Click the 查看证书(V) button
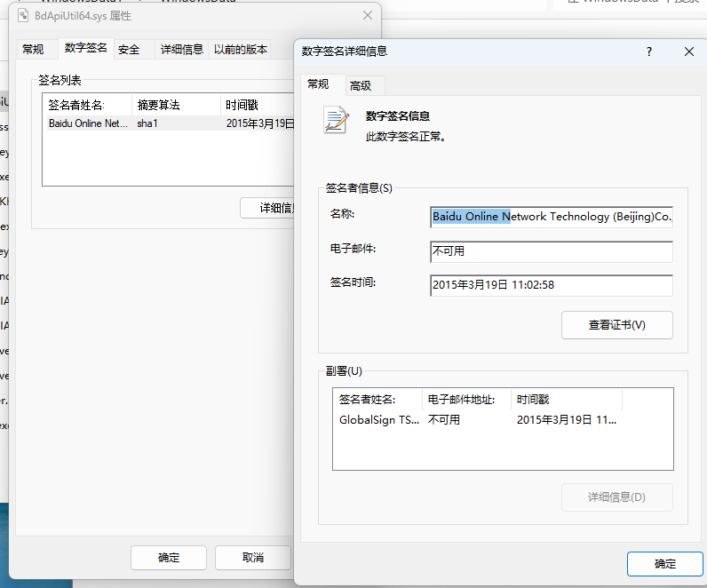This screenshot has height=588, width=707. click(616, 325)
